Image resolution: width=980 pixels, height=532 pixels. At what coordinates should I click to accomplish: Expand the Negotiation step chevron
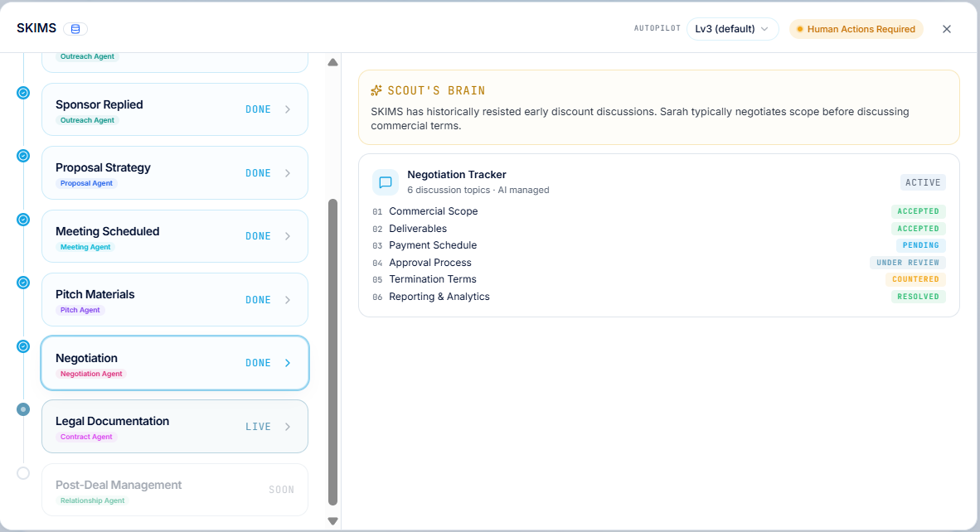(x=288, y=363)
